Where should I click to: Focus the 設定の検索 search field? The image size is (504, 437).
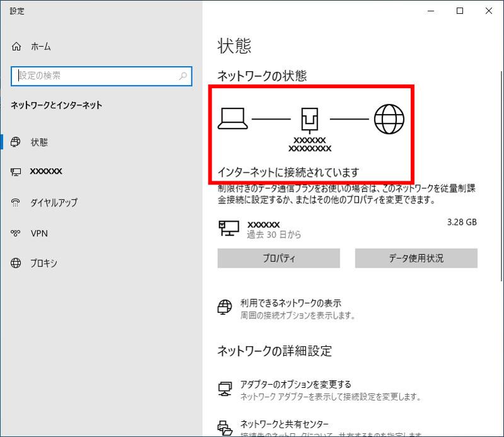tap(101, 76)
